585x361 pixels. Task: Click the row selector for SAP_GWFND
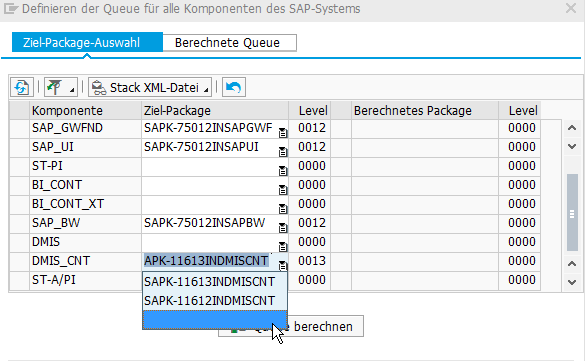click(19, 128)
